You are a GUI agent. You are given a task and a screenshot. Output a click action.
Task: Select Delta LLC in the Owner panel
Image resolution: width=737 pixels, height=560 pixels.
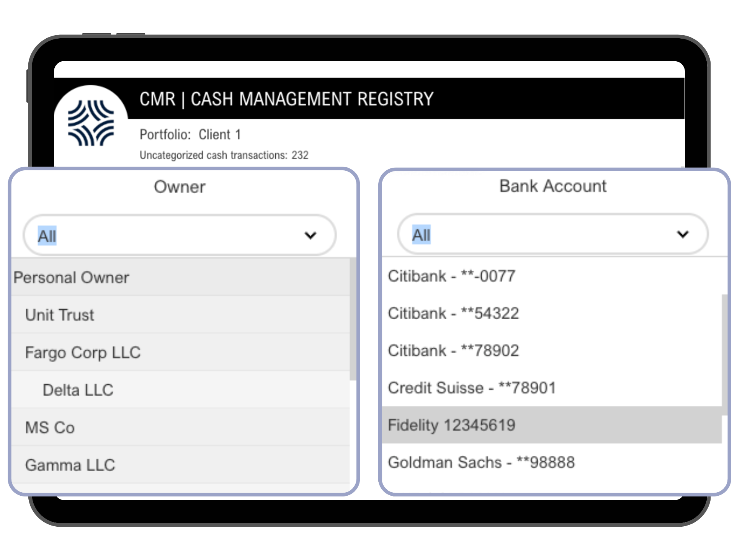point(77,390)
